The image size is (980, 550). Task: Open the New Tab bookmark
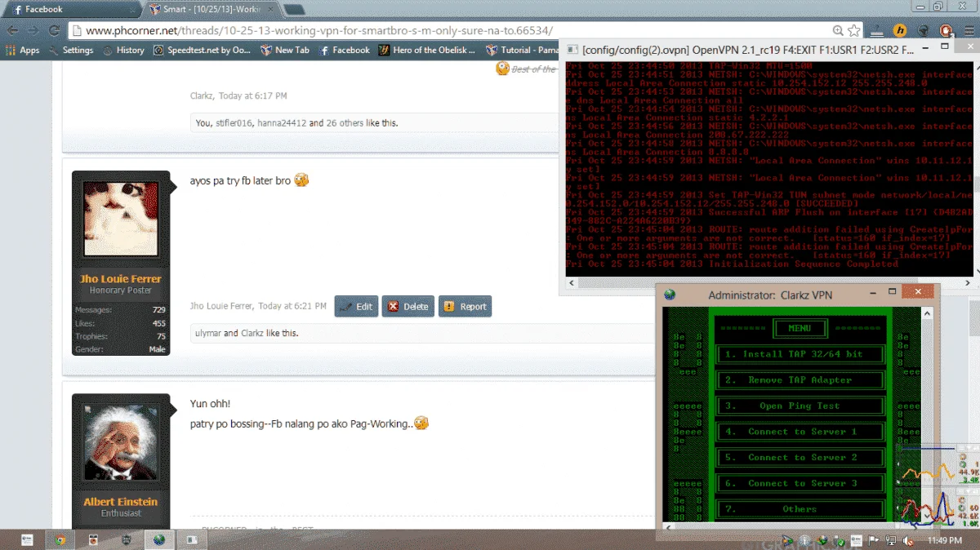(x=285, y=50)
